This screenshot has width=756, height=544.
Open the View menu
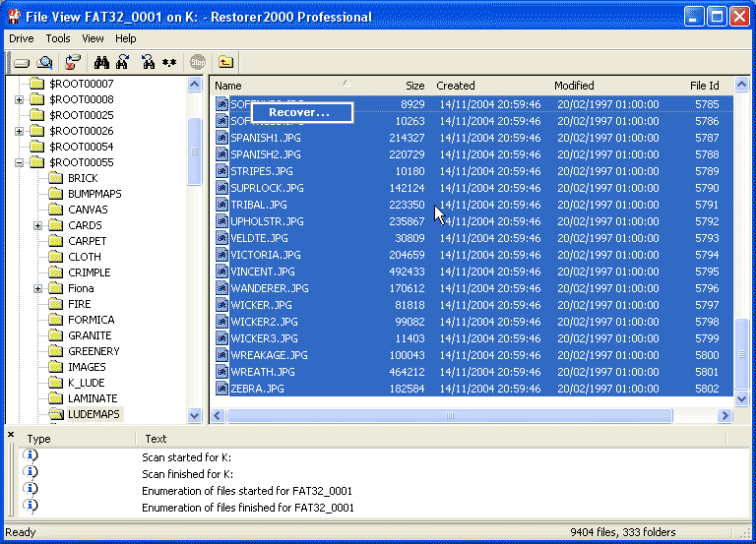click(93, 38)
